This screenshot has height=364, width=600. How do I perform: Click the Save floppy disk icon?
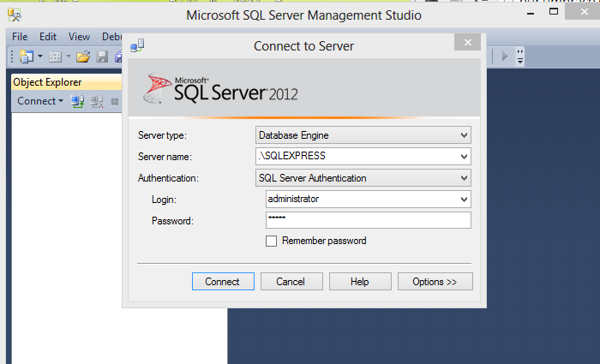[x=102, y=57]
